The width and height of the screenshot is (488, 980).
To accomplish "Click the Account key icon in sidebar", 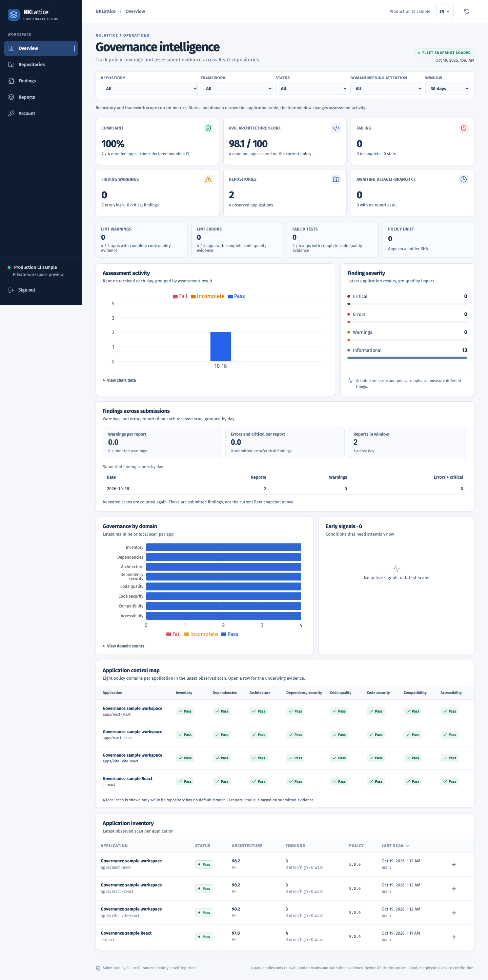I will [x=12, y=113].
